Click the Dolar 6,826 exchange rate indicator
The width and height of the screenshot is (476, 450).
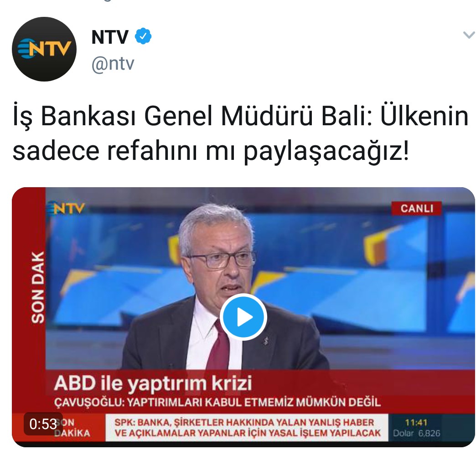(417, 433)
